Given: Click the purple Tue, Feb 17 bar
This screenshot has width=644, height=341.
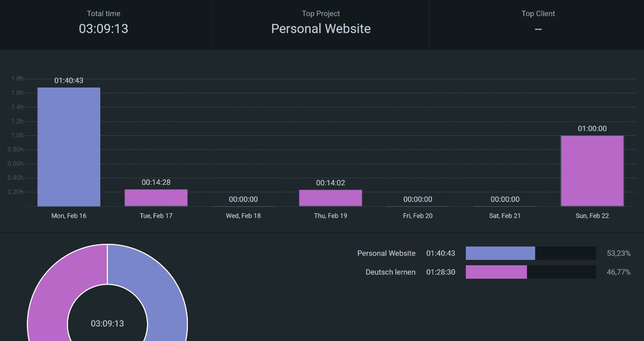Looking at the screenshot, I should pos(156,198).
